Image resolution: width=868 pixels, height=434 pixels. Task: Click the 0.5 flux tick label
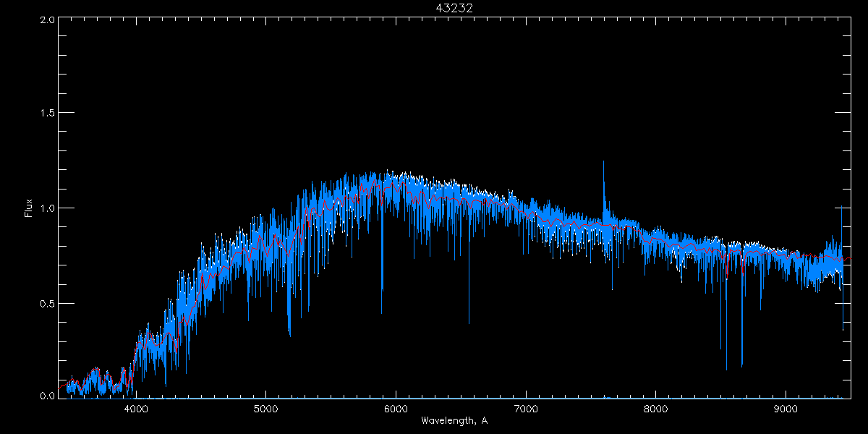47,302
